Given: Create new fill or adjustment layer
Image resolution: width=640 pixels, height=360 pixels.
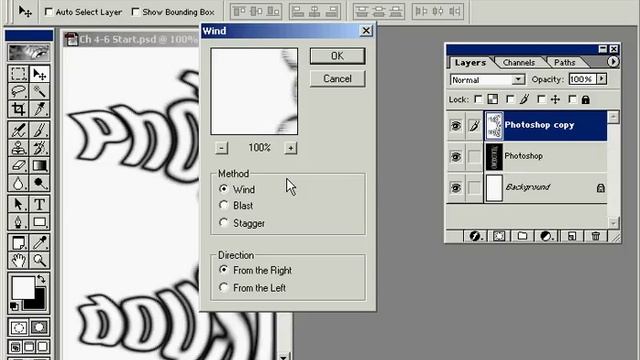Looking at the screenshot, I should tap(547, 236).
